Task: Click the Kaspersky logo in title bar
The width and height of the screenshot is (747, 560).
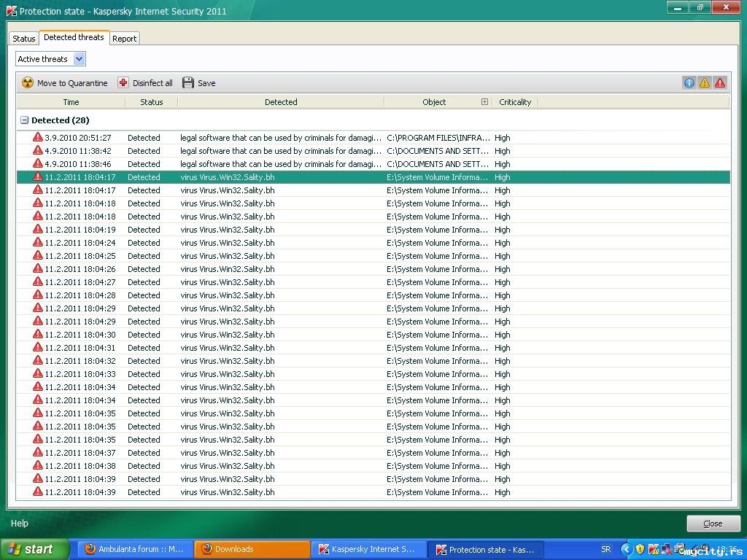Action: 12,11
